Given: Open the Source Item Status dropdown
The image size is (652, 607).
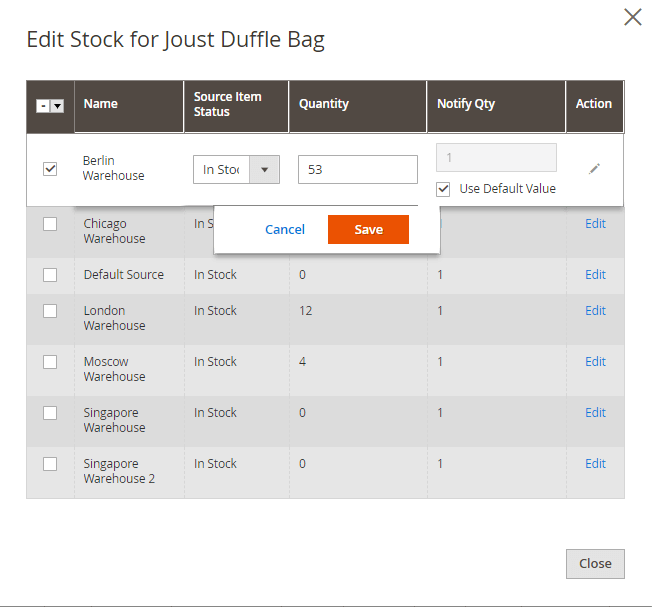Looking at the screenshot, I should 236,169.
